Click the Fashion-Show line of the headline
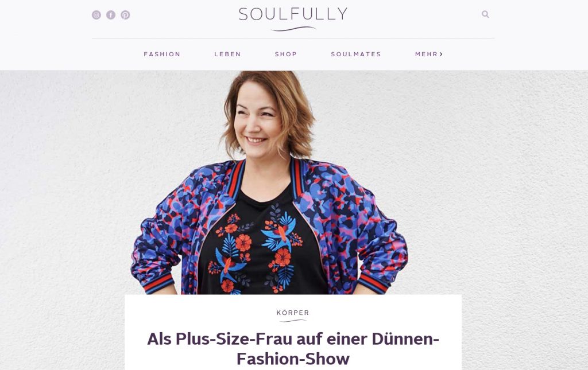 (293, 359)
